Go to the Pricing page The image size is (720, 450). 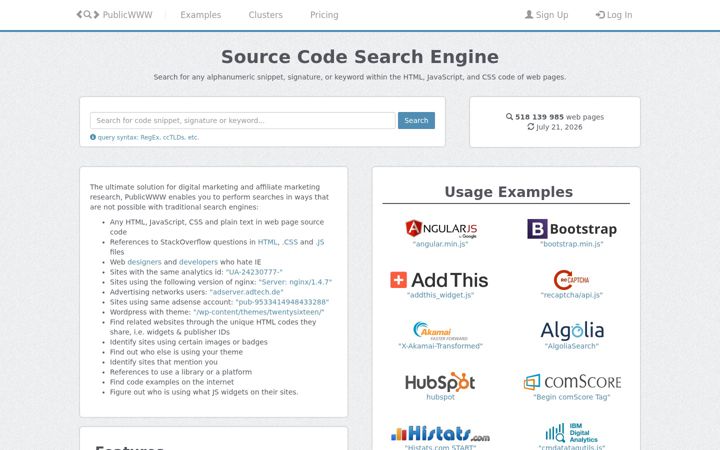pos(324,15)
